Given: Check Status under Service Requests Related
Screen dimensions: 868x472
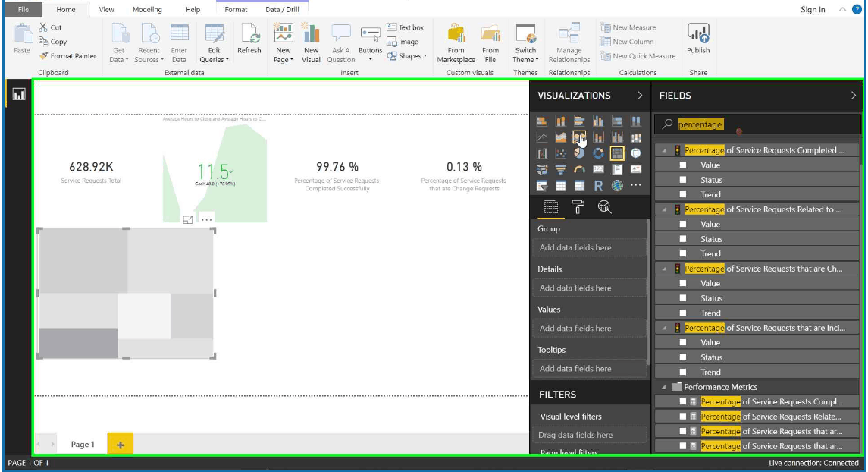Looking at the screenshot, I should tap(683, 239).
